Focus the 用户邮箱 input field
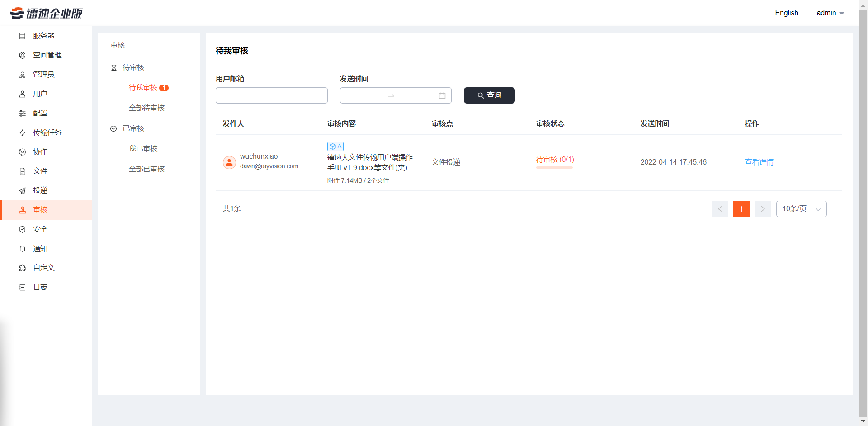 (271, 95)
